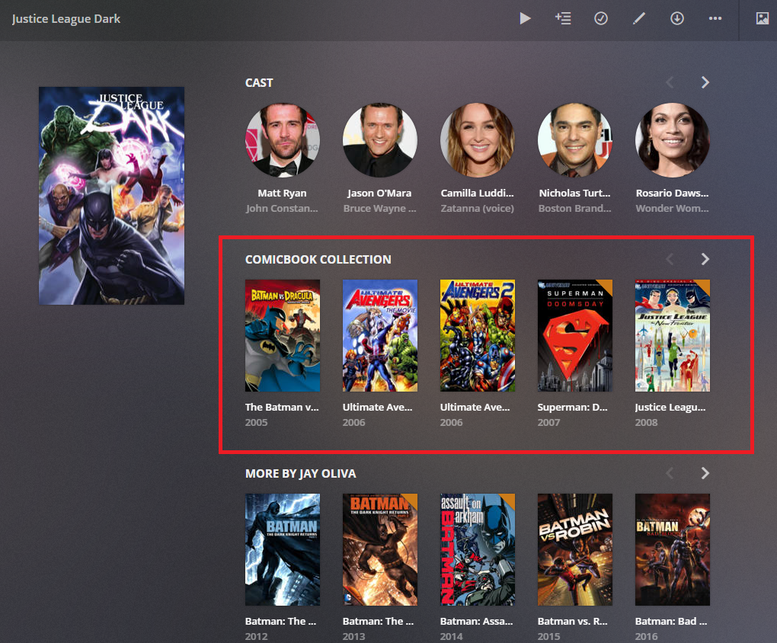The width and height of the screenshot is (777, 643).
Task: Open Rosario Dawson cast photo
Action: (x=672, y=140)
